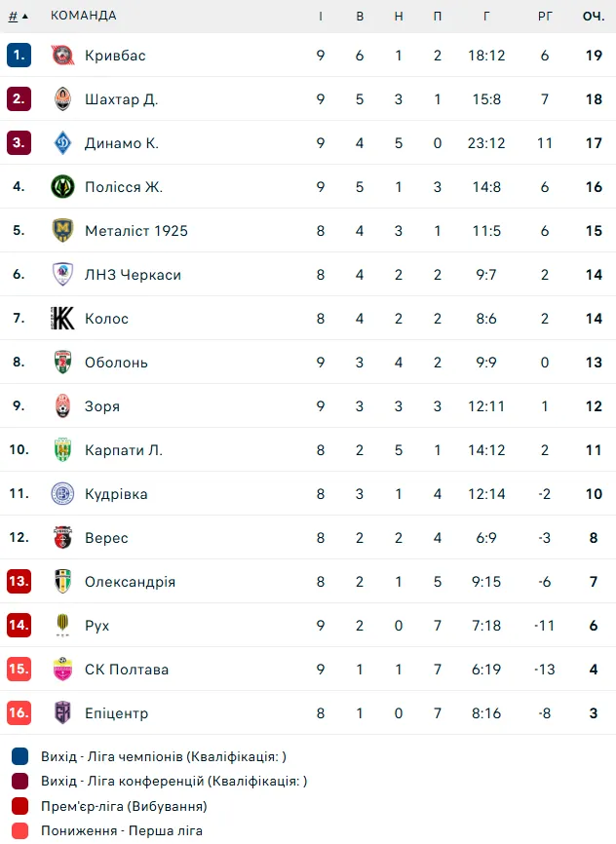Viewport: 616px width, 844px height.
Task: Click the Динамо К. club emblem
Action: [62, 143]
